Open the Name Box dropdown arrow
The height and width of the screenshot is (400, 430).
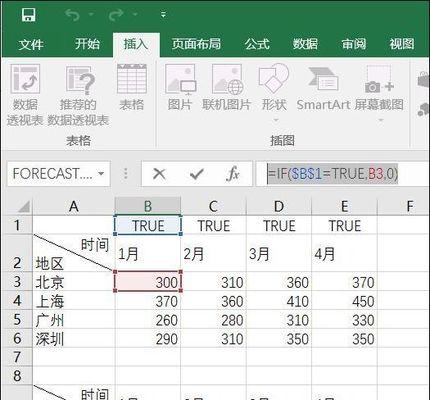pos(101,173)
